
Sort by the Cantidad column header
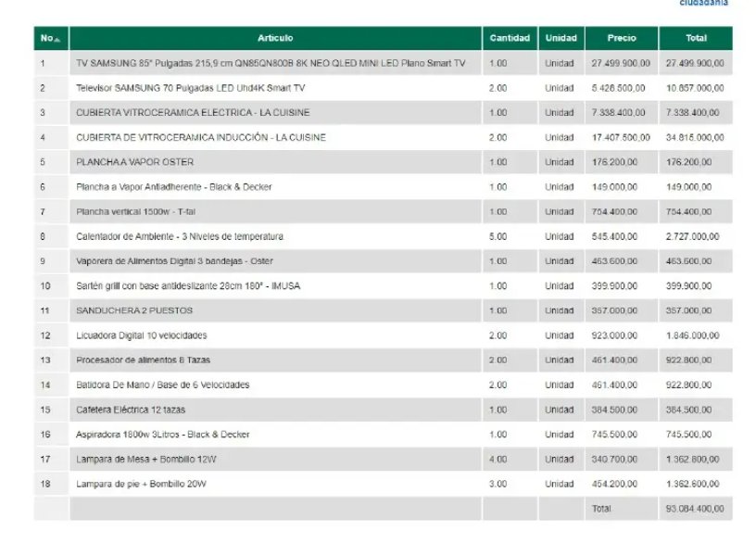point(510,38)
